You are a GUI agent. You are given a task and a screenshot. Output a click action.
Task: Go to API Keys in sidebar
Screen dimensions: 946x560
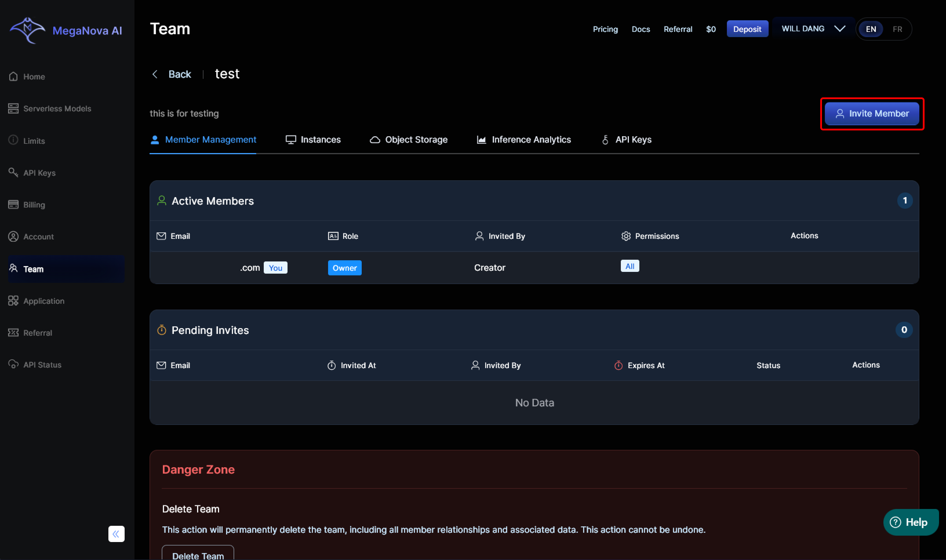point(39,173)
